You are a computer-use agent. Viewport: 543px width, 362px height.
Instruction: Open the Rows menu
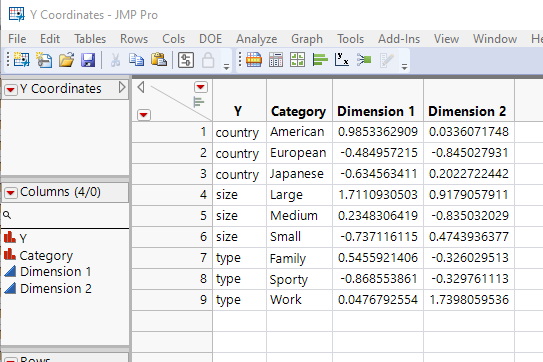click(134, 39)
